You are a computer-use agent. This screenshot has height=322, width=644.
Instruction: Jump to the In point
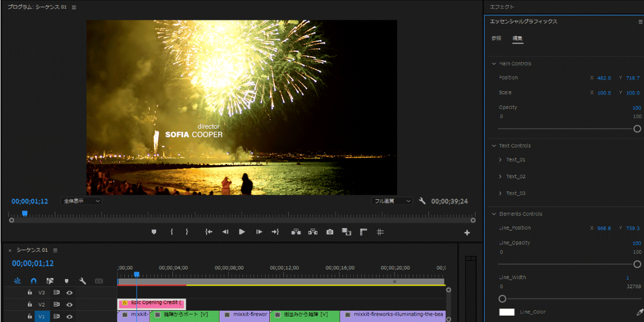tap(209, 232)
